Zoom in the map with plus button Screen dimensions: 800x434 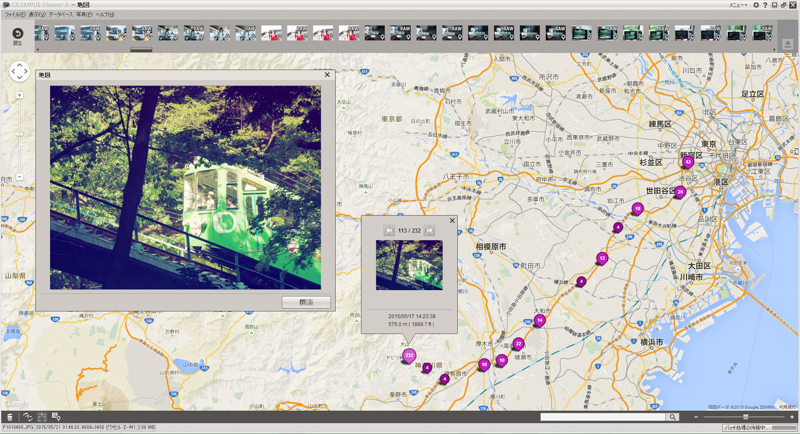pos(19,95)
